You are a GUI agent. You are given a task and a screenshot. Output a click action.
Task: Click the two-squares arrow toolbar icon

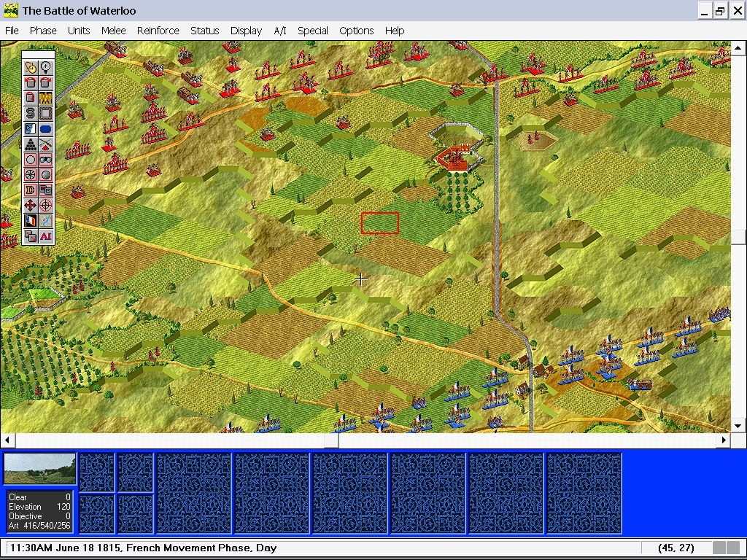tap(31, 236)
